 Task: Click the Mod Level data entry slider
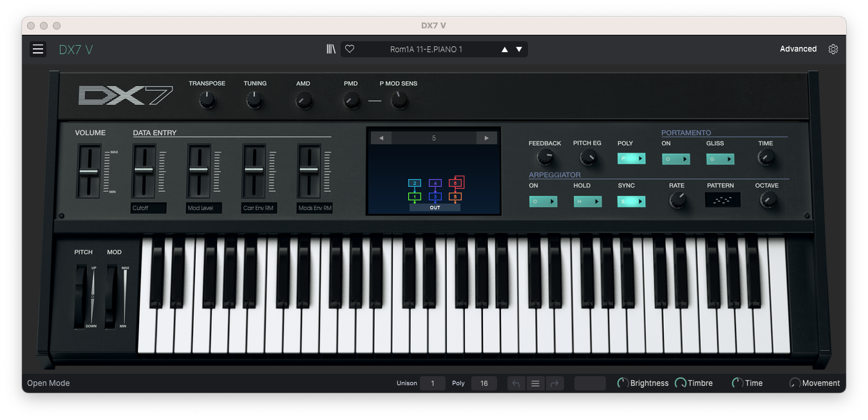click(x=199, y=171)
